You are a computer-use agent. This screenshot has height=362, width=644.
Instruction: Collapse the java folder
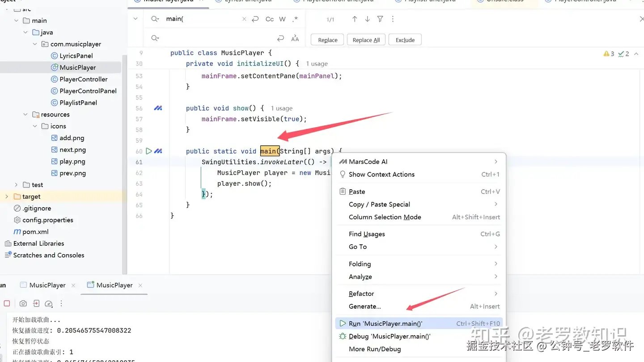pos(25,32)
